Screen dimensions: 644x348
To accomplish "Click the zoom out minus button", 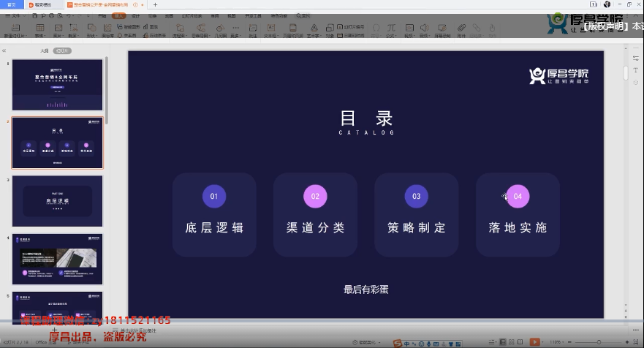I will [569, 342].
